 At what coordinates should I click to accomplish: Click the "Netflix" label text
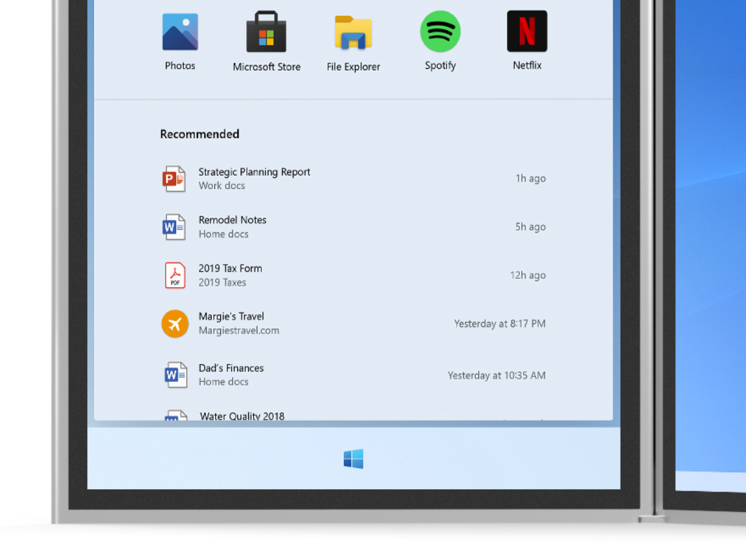(x=526, y=65)
